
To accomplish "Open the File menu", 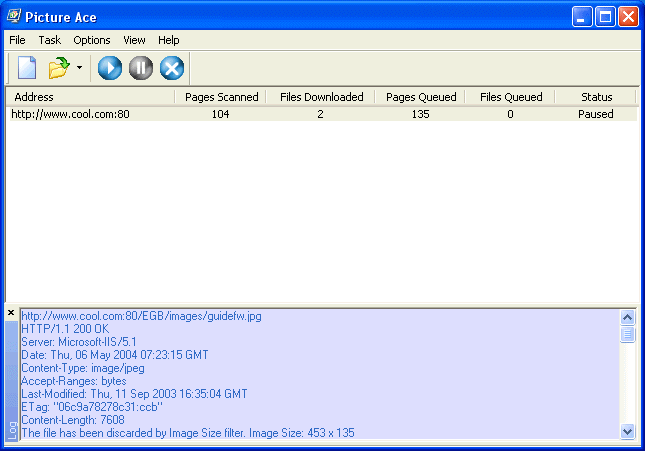I will (17, 40).
